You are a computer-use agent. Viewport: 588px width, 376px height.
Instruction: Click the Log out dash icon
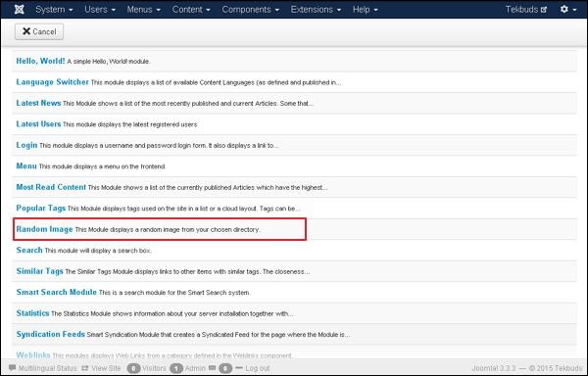pyautogui.click(x=239, y=368)
